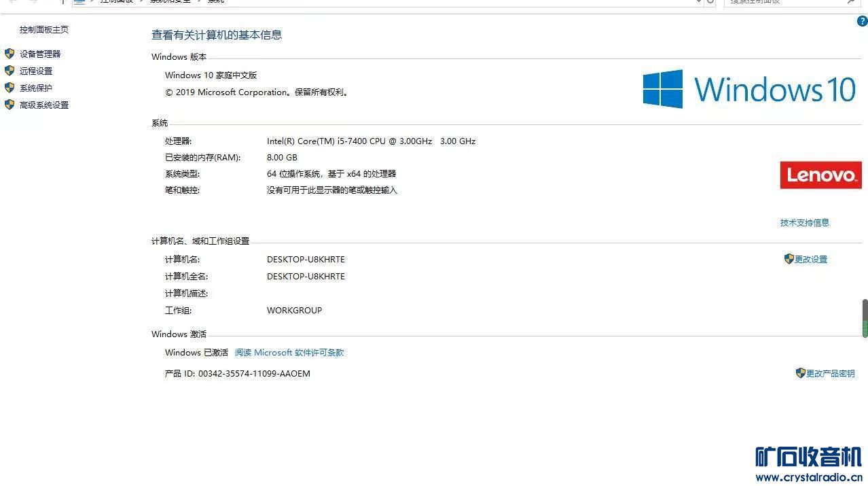Select the processor value Intel Core i5-7400
The width and height of the screenshot is (868, 486).
(x=372, y=141)
